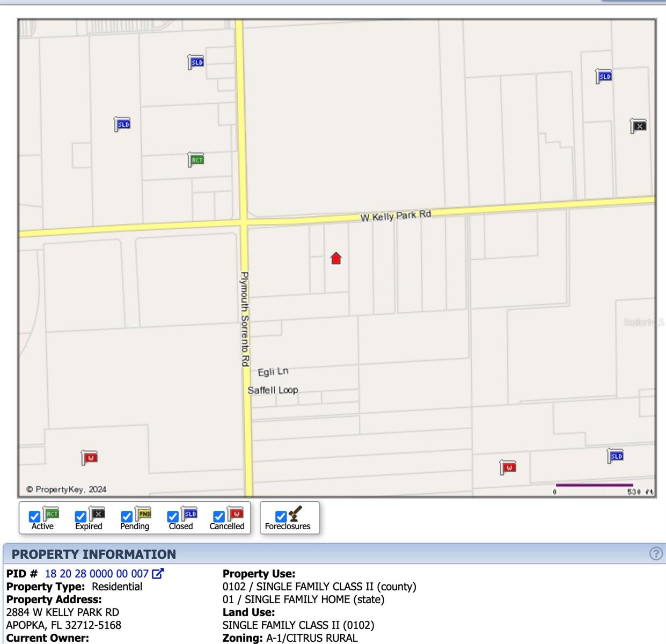The height and width of the screenshot is (644, 666).
Task: Click the external link icon beside the PID number
Action: pyautogui.click(x=158, y=574)
